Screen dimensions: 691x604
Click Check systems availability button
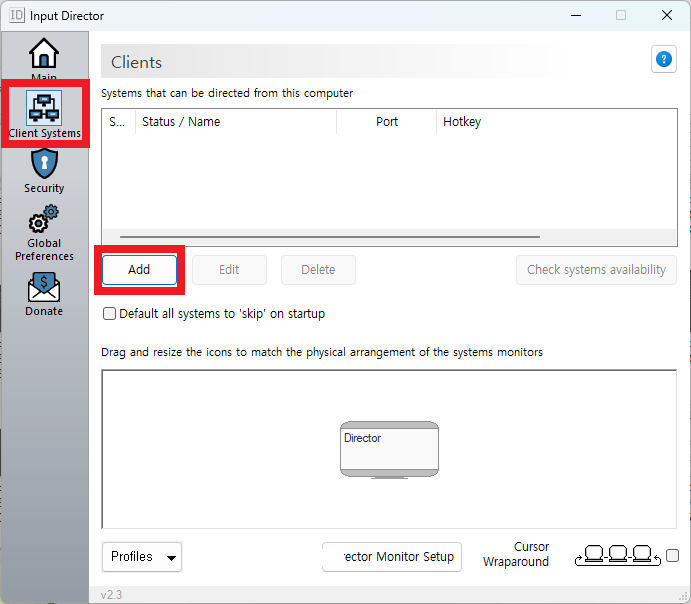coord(596,270)
